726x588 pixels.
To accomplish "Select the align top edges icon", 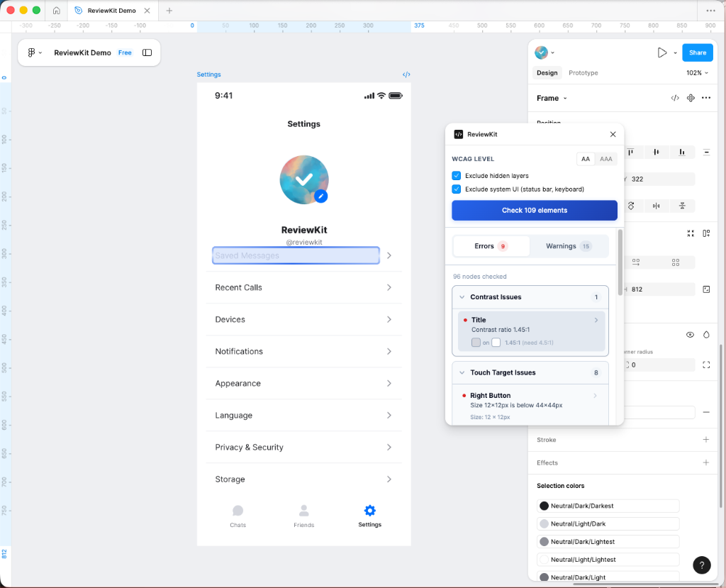I will pyautogui.click(x=630, y=152).
